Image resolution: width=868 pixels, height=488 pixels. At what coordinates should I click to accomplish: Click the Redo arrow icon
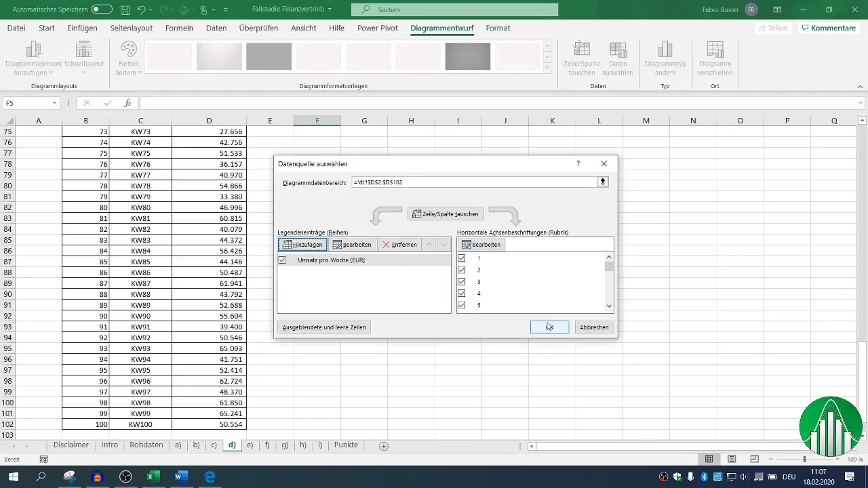pos(163,10)
